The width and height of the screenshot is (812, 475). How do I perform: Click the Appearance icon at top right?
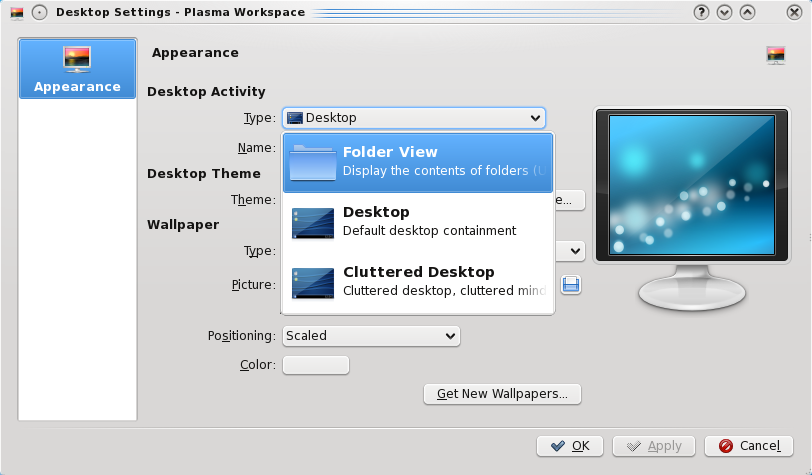(x=775, y=56)
